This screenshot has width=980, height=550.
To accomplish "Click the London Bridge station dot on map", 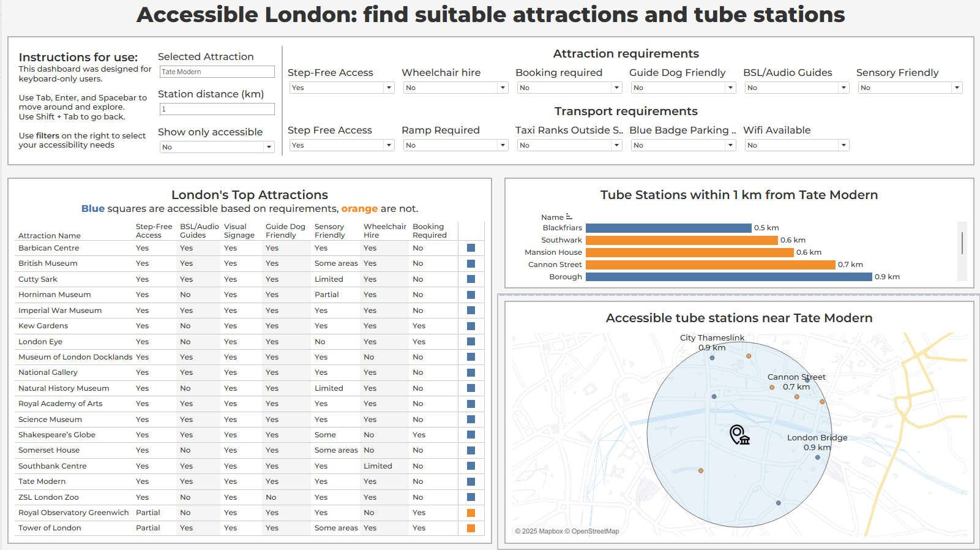I will point(817,458).
